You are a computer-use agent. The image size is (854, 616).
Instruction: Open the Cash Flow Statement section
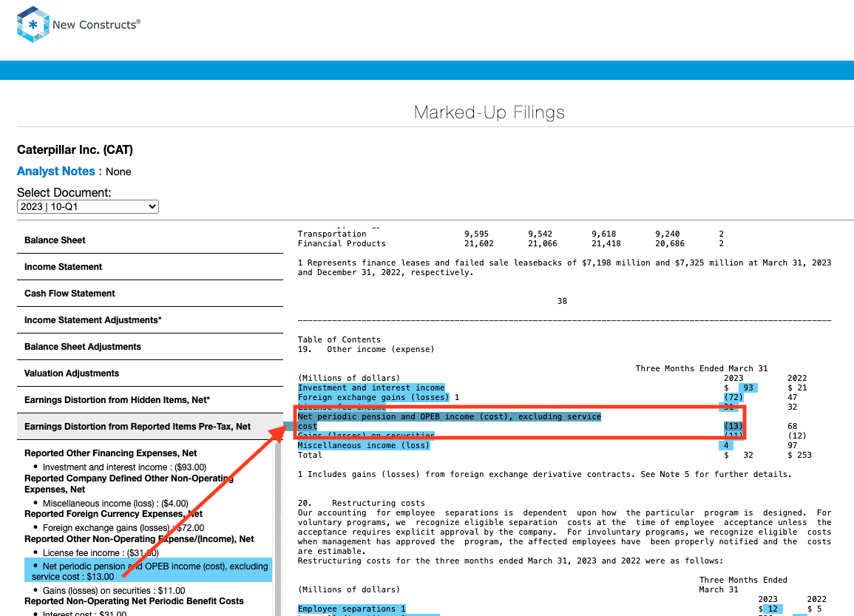pyautogui.click(x=150, y=294)
